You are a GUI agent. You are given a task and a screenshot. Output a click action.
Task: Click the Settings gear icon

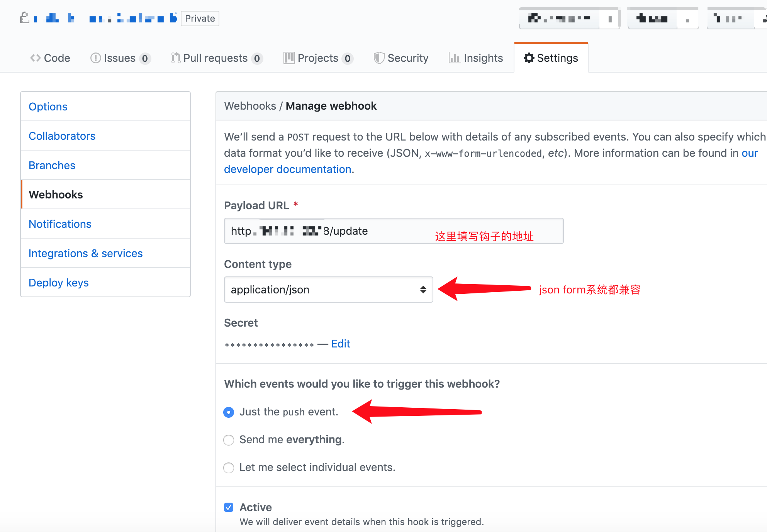point(529,58)
